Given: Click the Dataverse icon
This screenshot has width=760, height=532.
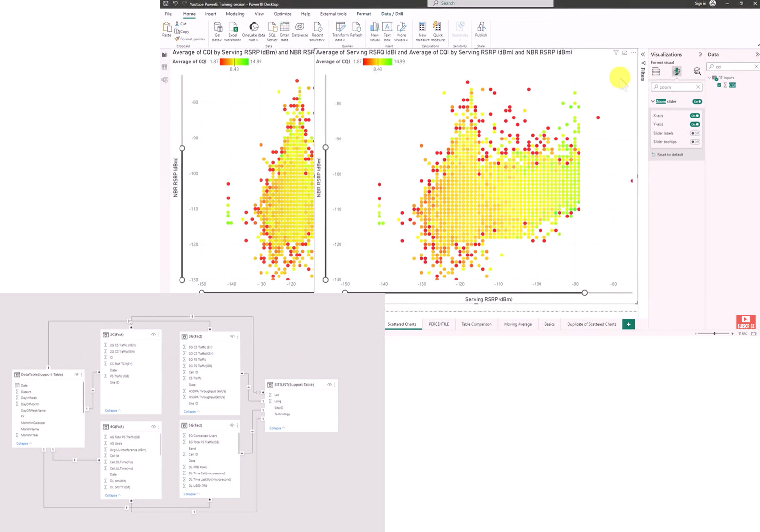Looking at the screenshot, I should point(300,30).
